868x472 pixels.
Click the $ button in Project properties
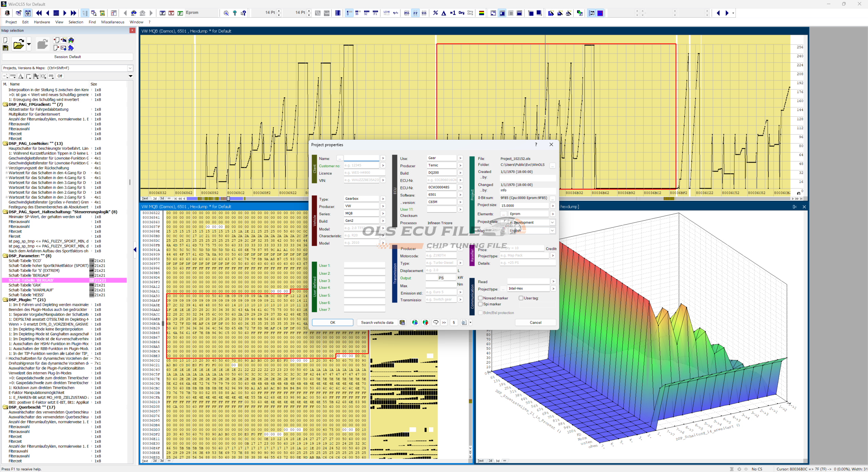[454, 322]
